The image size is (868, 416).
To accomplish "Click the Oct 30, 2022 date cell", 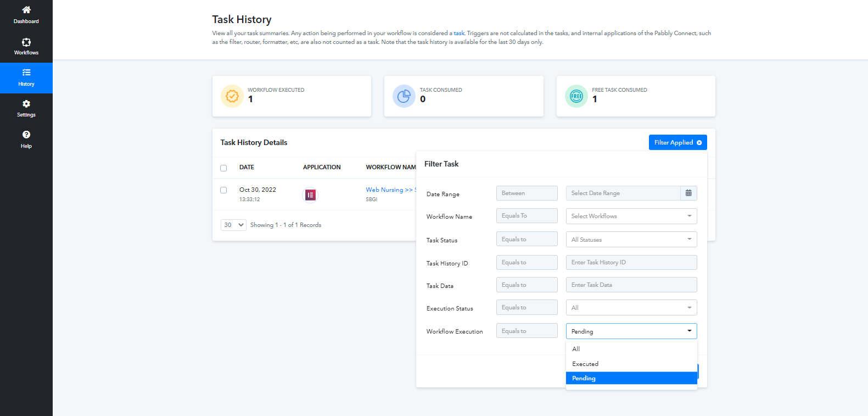I will pos(257,190).
